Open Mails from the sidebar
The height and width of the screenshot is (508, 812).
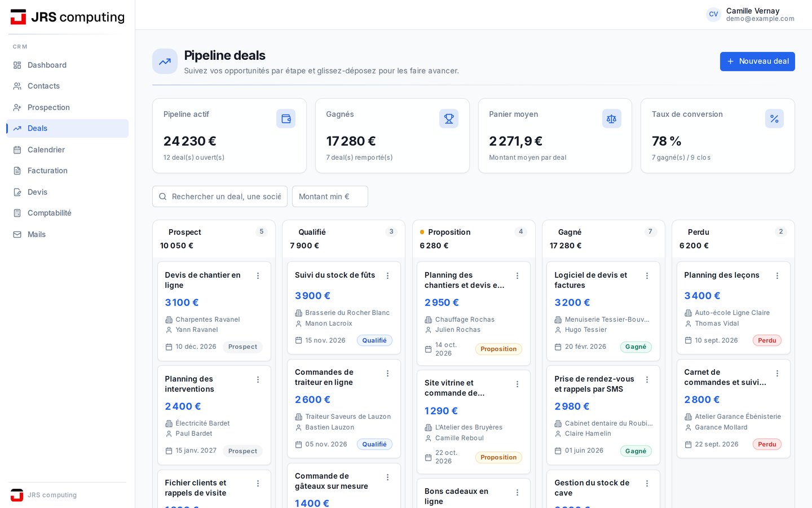(67, 234)
